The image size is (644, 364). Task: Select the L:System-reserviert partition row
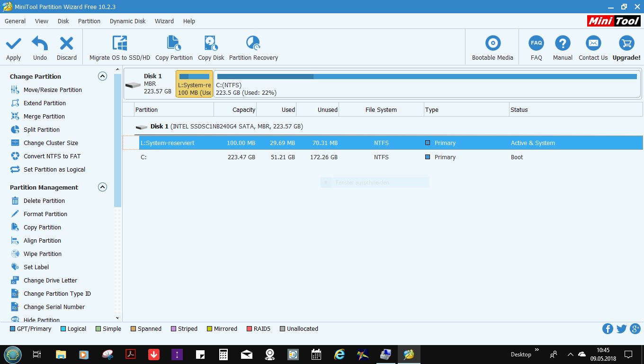383,143
